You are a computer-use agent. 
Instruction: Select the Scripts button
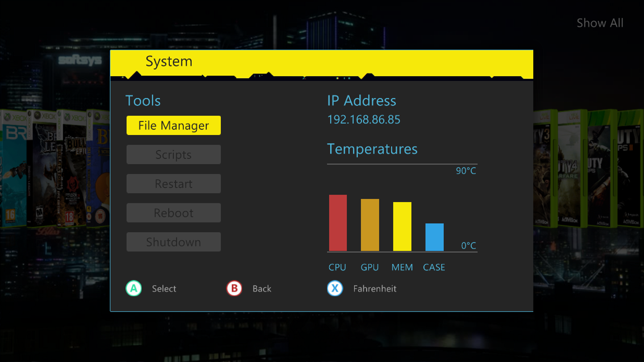point(174,154)
